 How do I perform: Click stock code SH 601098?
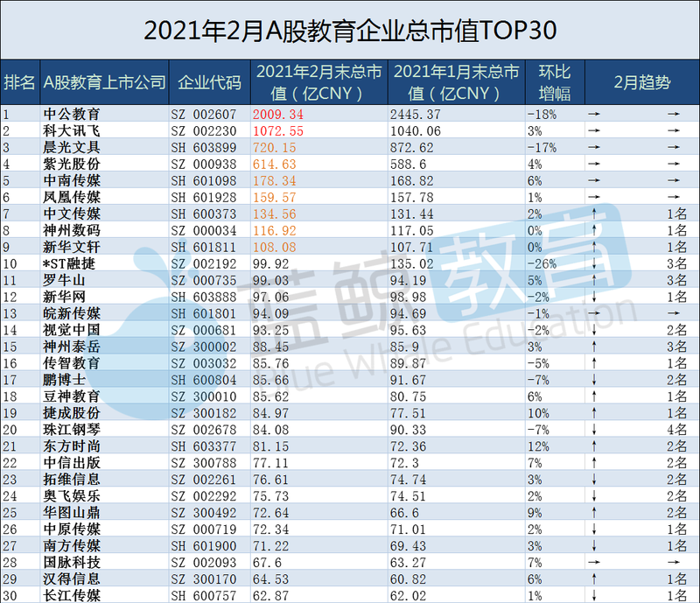point(204,180)
